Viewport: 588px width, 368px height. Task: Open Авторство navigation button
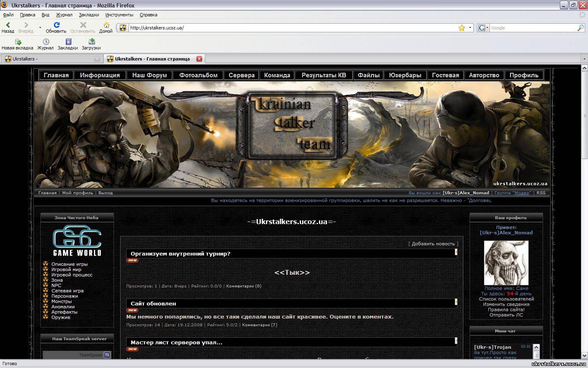(x=484, y=75)
